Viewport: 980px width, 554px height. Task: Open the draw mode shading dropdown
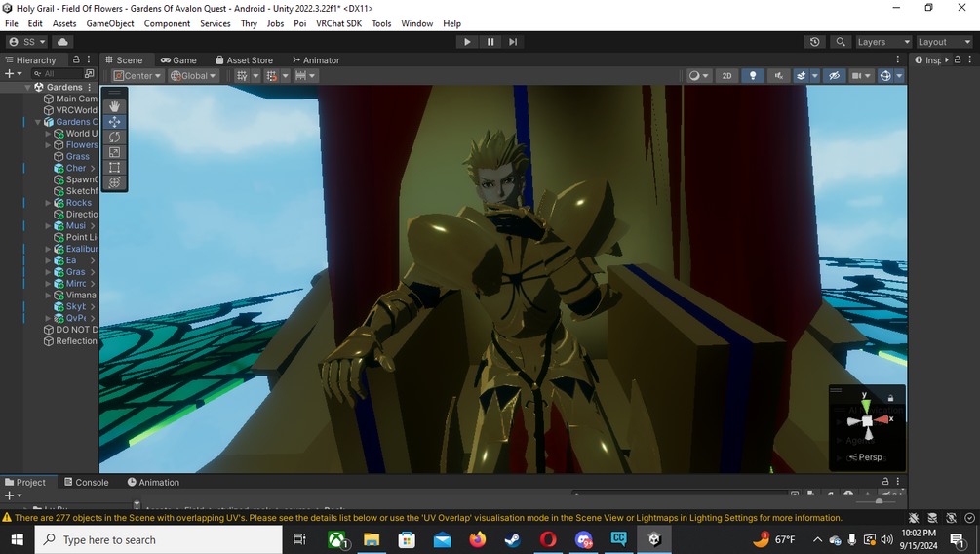tap(698, 76)
